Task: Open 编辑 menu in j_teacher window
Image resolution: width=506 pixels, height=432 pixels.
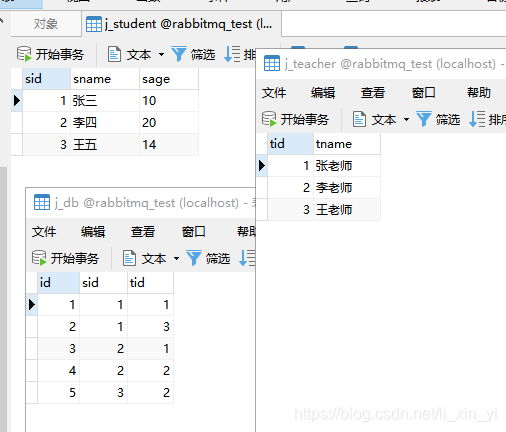Action: [x=323, y=93]
